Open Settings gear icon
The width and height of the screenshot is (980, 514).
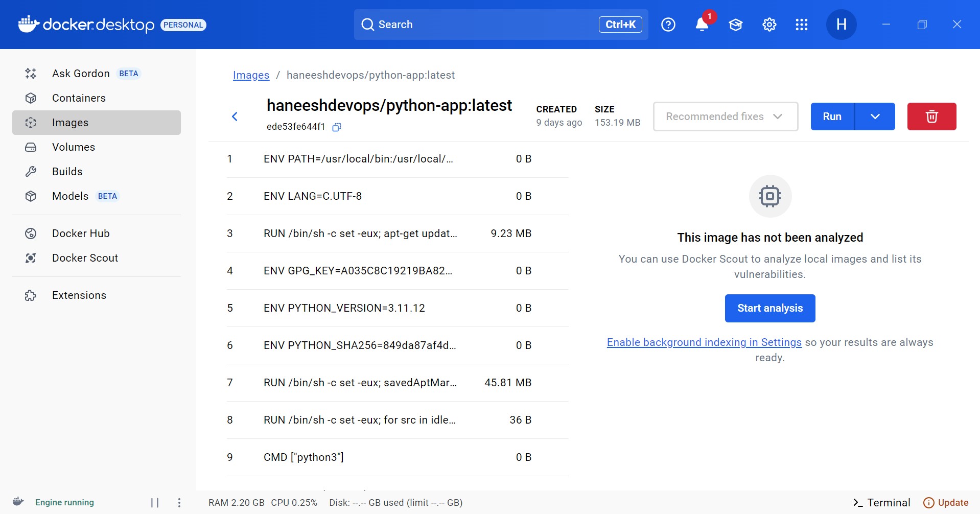pos(769,25)
